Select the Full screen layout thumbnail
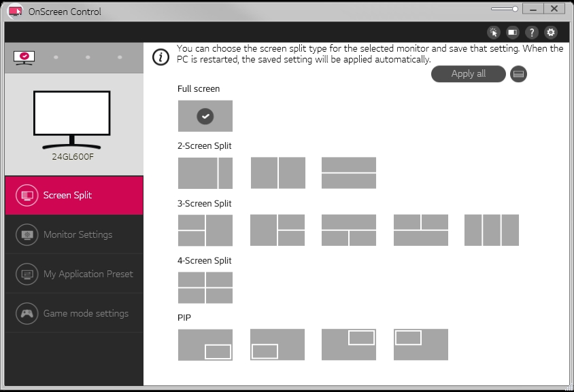 click(x=205, y=116)
